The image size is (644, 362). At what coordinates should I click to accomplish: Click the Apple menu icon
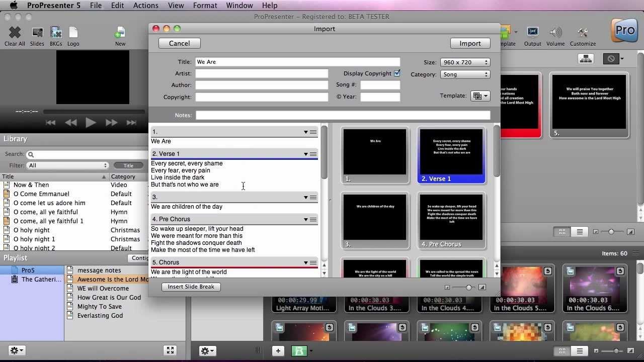[x=14, y=6]
